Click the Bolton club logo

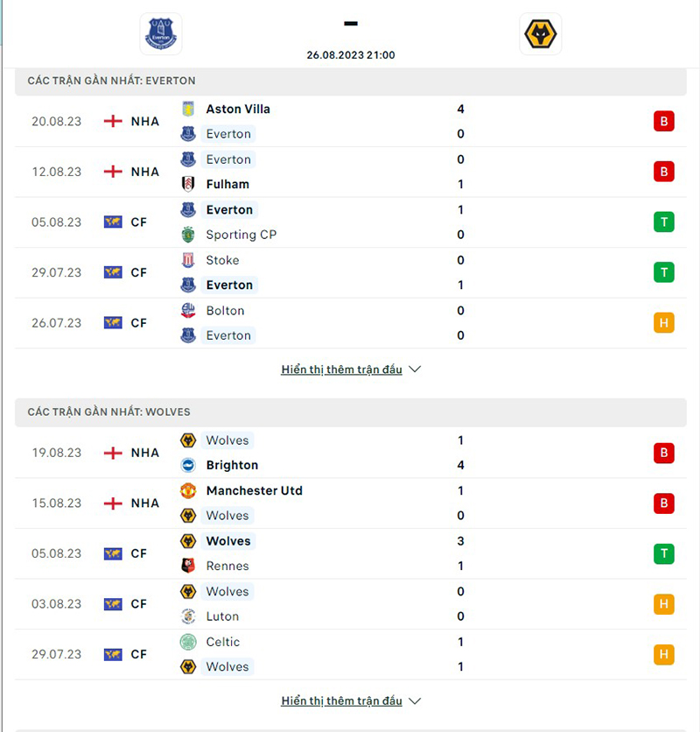pos(190,311)
